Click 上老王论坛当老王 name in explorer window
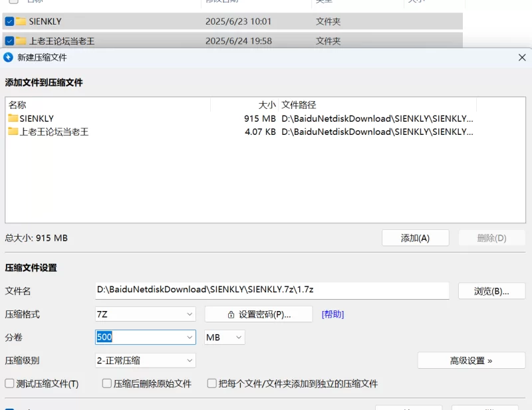 [62, 41]
